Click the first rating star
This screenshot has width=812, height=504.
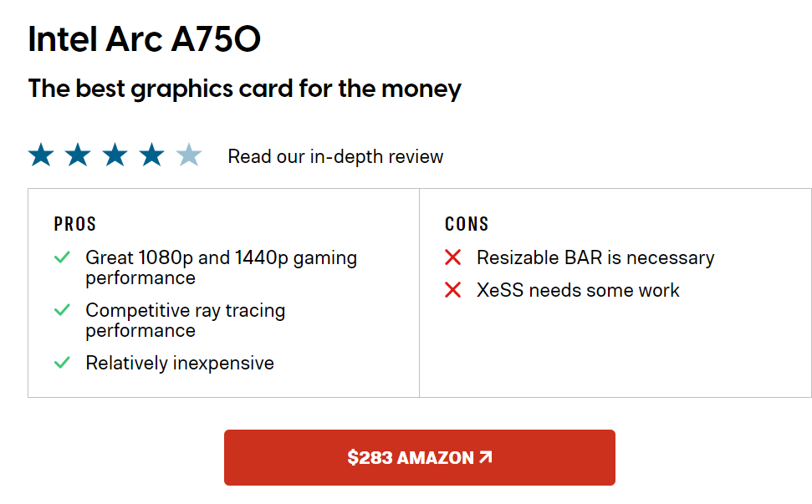click(41, 155)
